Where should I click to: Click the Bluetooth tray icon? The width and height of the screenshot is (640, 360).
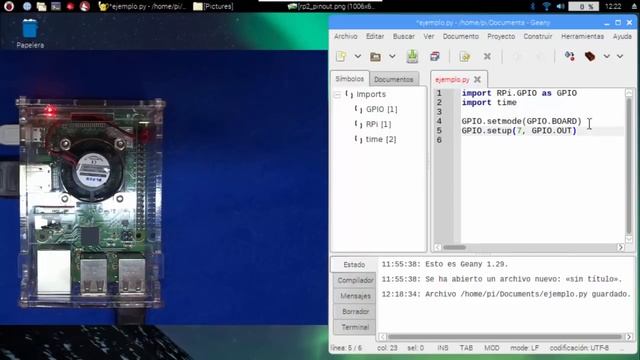coord(533,6)
